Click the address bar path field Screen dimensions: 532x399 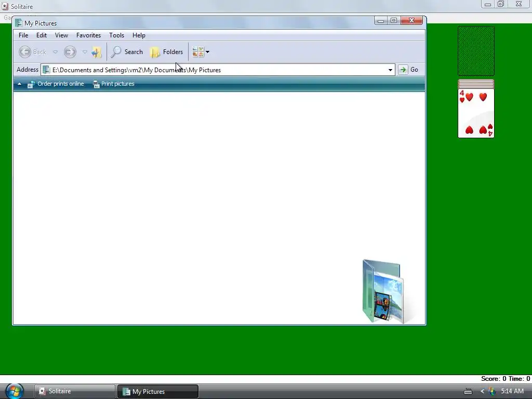[x=217, y=70]
